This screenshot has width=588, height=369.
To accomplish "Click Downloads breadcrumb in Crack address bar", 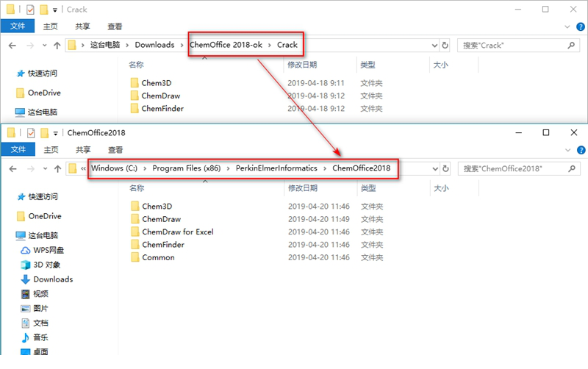I will [x=154, y=45].
